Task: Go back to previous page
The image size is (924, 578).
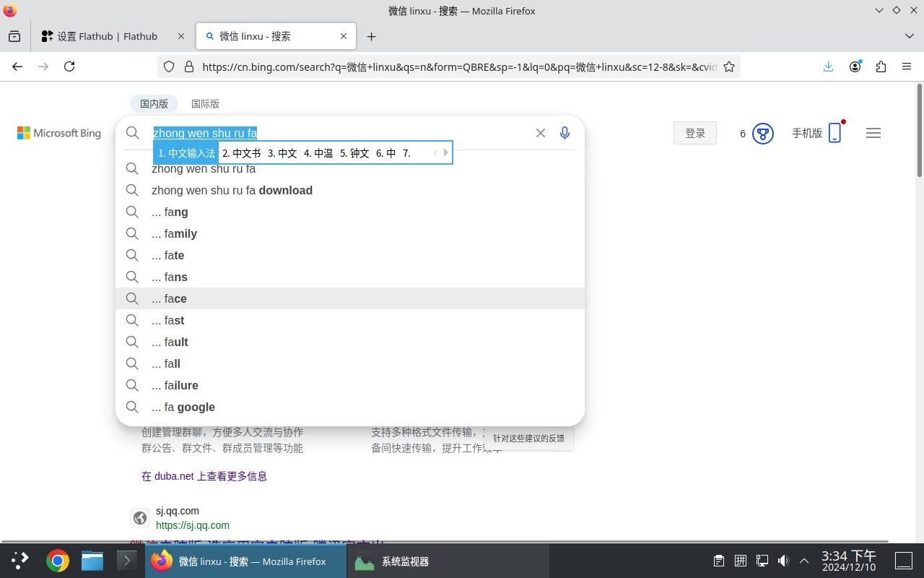Action: coord(17,66)
